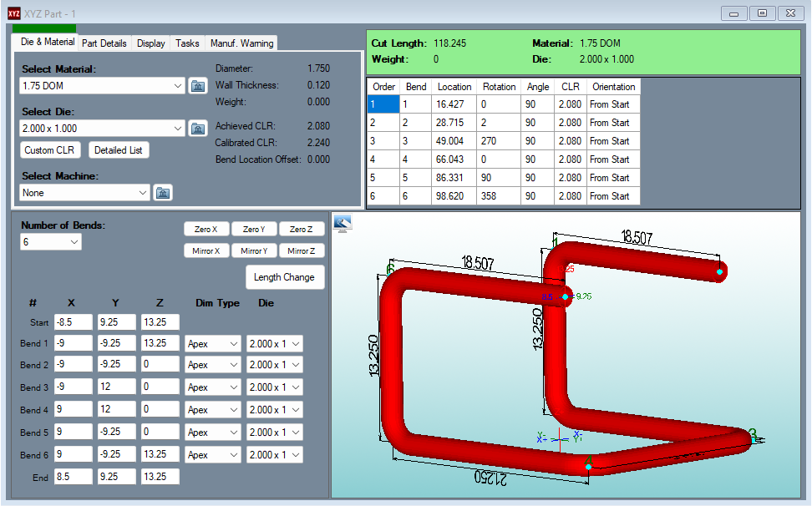Open the Tasks tab
Screen dimensions: 812x506
click(187, 43)
